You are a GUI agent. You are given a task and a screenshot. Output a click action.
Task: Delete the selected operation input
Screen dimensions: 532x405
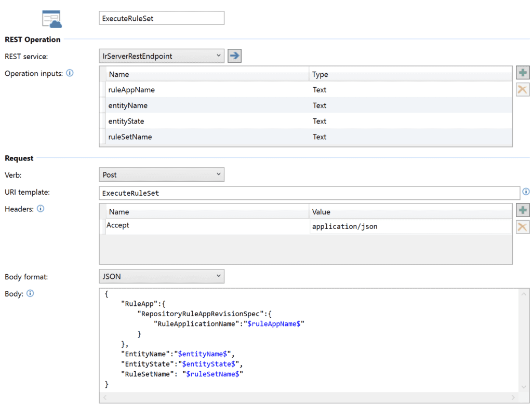click(x=523, y=89)
